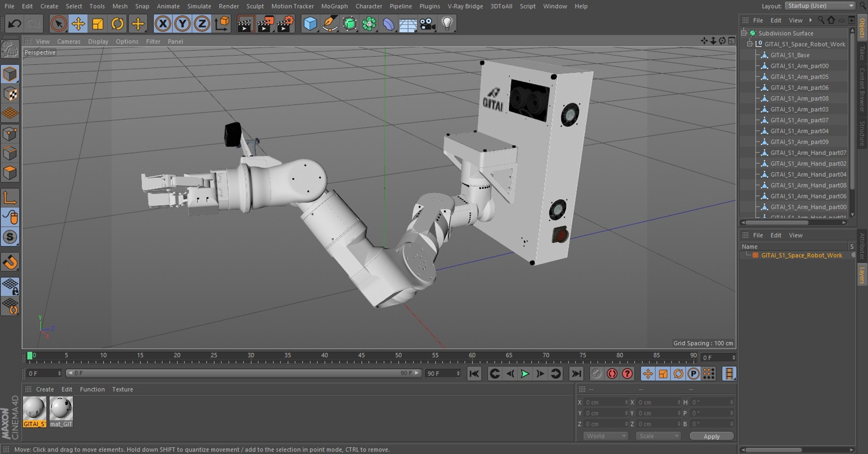Select the Move tool
868x454 pixels.
pos(78,24)
